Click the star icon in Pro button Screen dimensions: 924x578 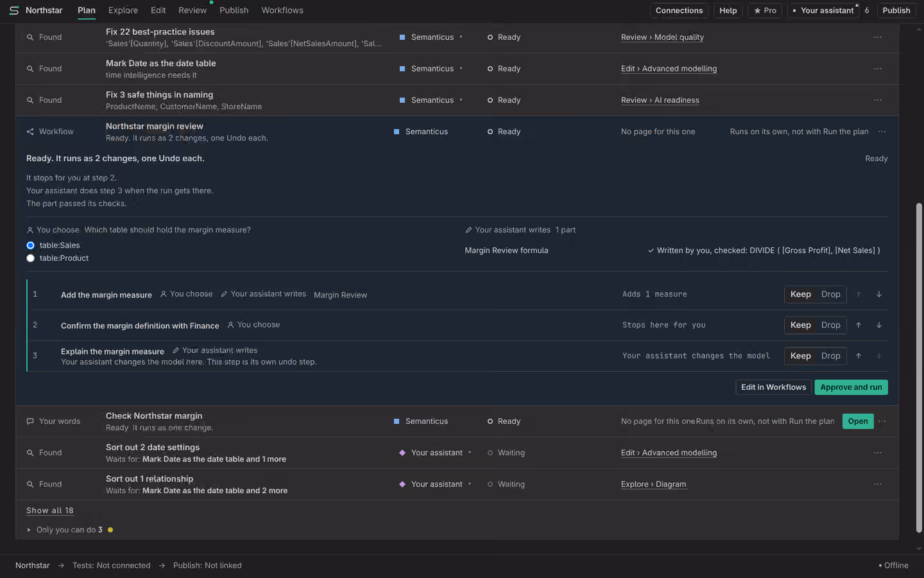[757, 10]
